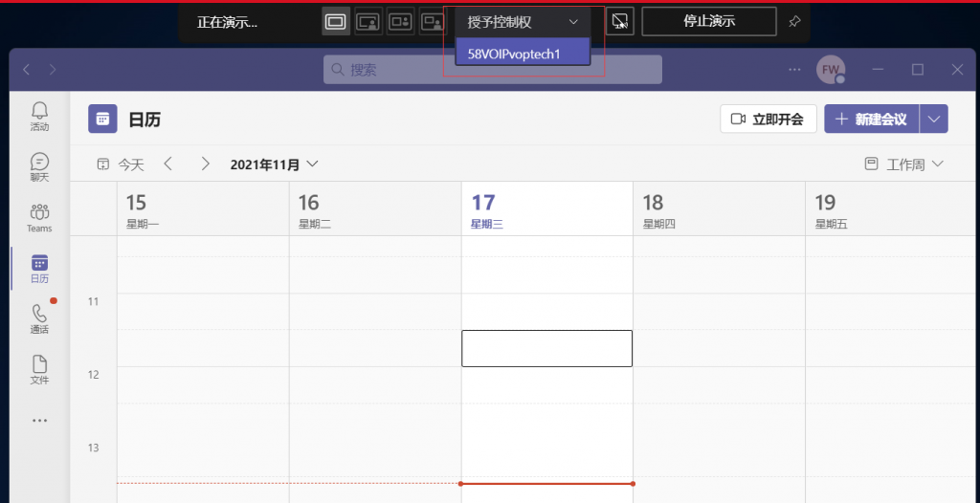The image size is (980, 503).
Task: Open 通话 in the sidebar
Action: point(39,319)
